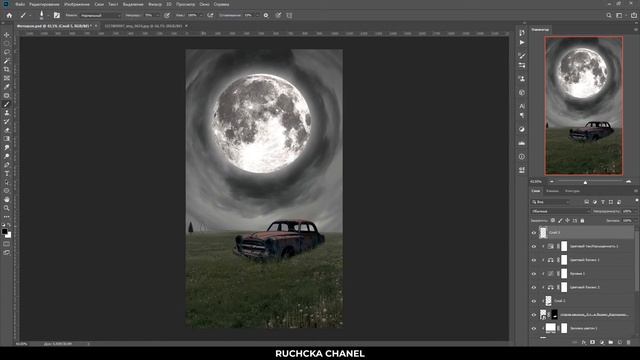The height and width of the screenshot is (360, 640).
Task: Open the Окно menu
Action: point(204,4)
